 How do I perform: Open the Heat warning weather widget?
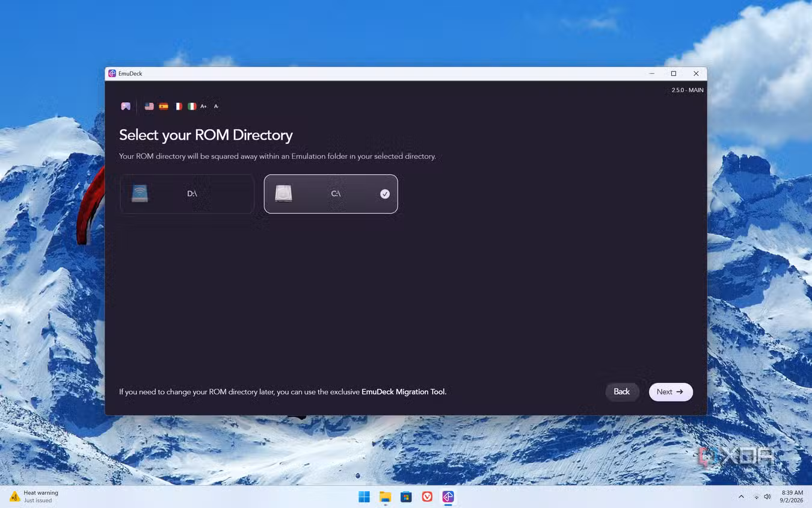[x=34, y=497]
